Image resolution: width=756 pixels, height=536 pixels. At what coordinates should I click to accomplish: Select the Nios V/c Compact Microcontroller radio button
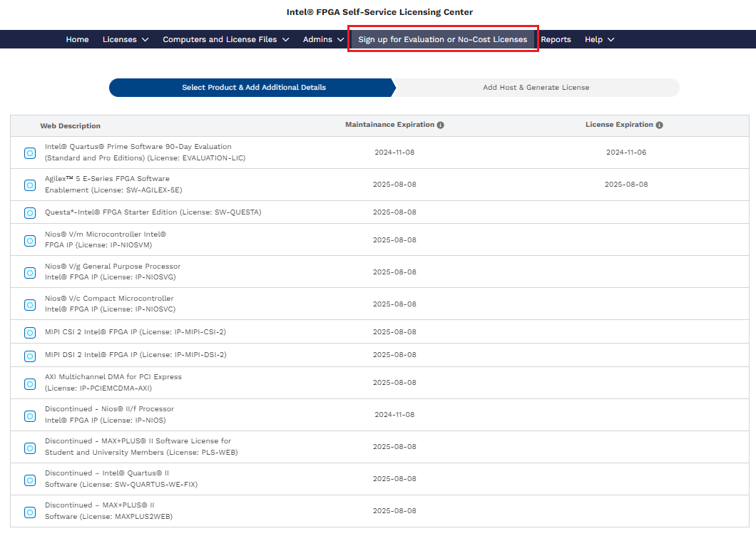tap(30, 304)
